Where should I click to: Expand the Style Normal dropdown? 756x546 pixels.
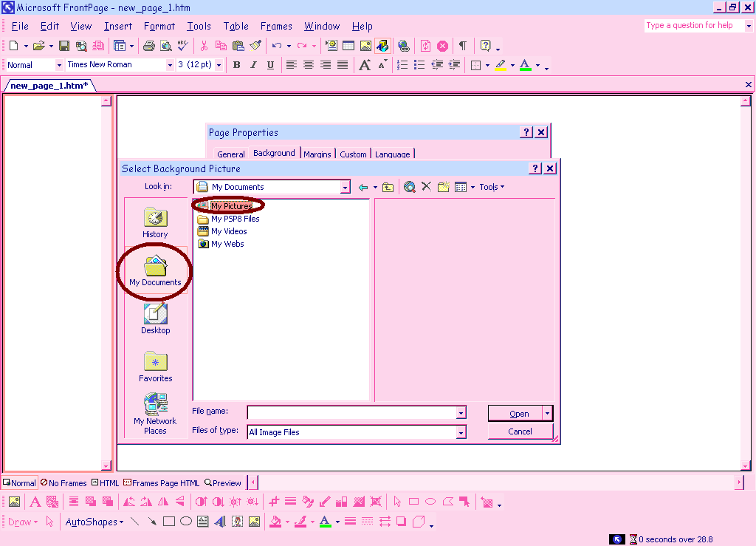[59, 64]
